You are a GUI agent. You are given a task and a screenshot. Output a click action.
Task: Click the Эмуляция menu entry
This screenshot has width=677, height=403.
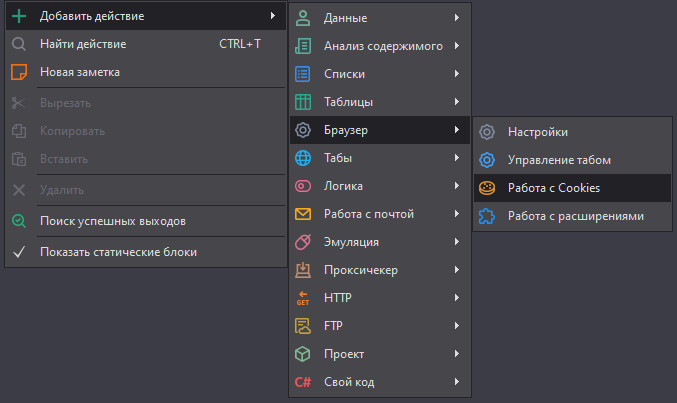click(351, 242)
